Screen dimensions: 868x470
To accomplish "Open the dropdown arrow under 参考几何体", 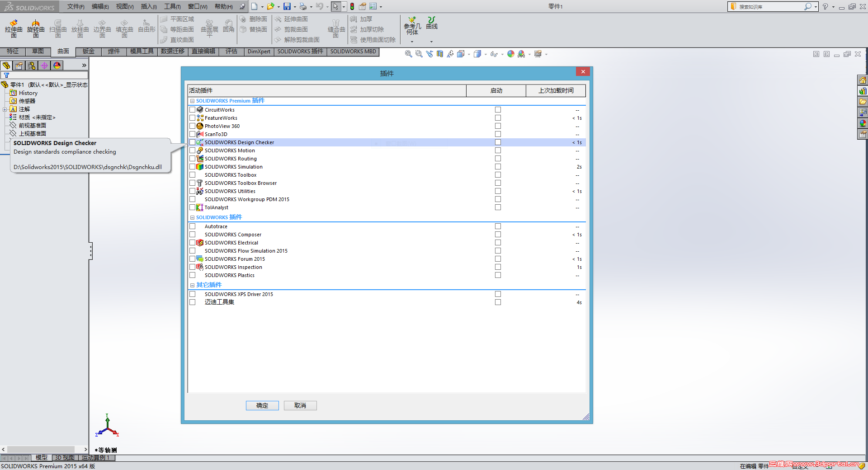I will coord(412,42).
